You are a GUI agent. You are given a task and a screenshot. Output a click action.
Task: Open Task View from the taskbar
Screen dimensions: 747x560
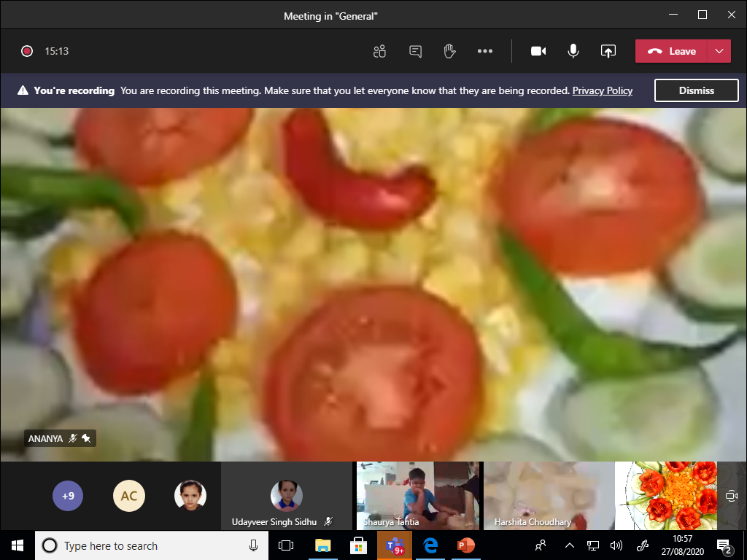(x=286, y=545)
